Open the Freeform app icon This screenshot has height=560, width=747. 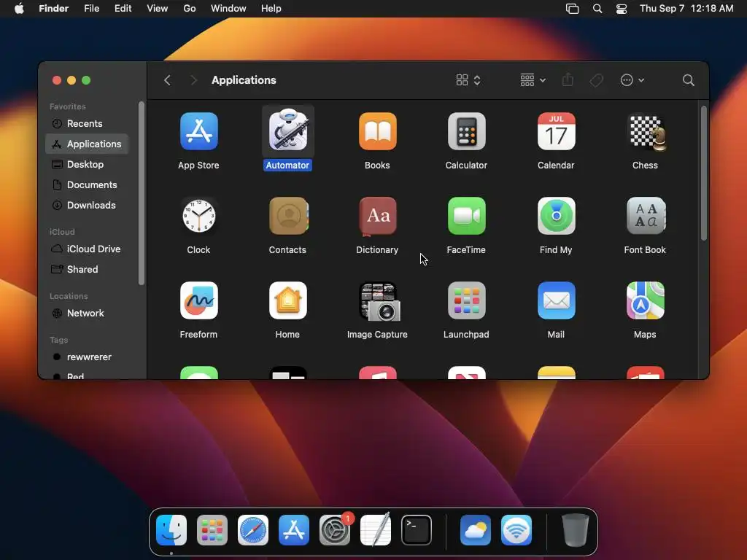[198, 300]
